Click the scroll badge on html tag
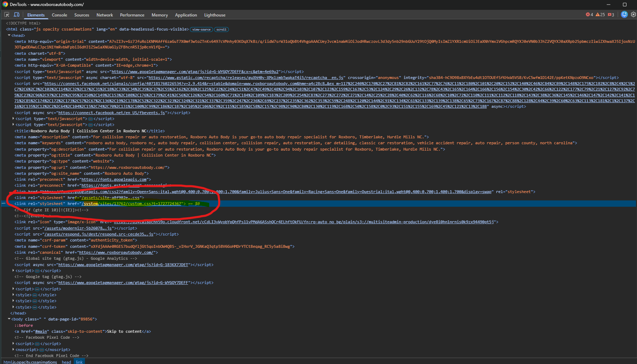This screenshot has height=364, width=637. point(221,29)
